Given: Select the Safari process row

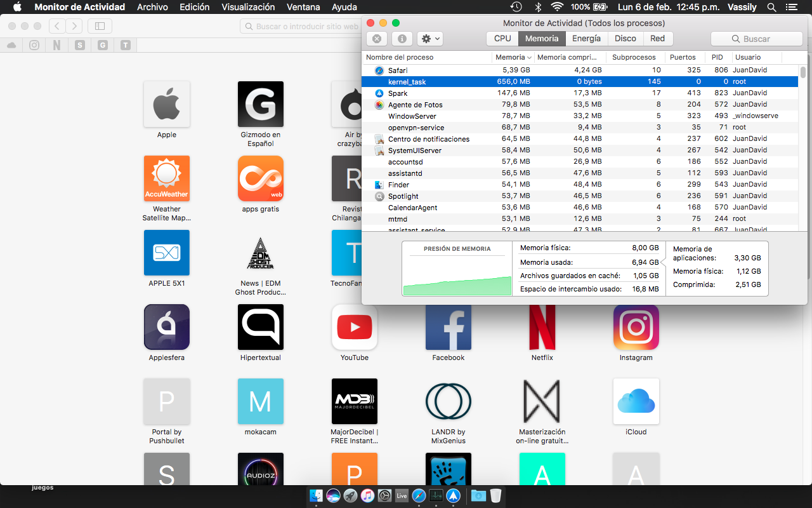Looking at the screenshot, I should click(x=580, y=70).
